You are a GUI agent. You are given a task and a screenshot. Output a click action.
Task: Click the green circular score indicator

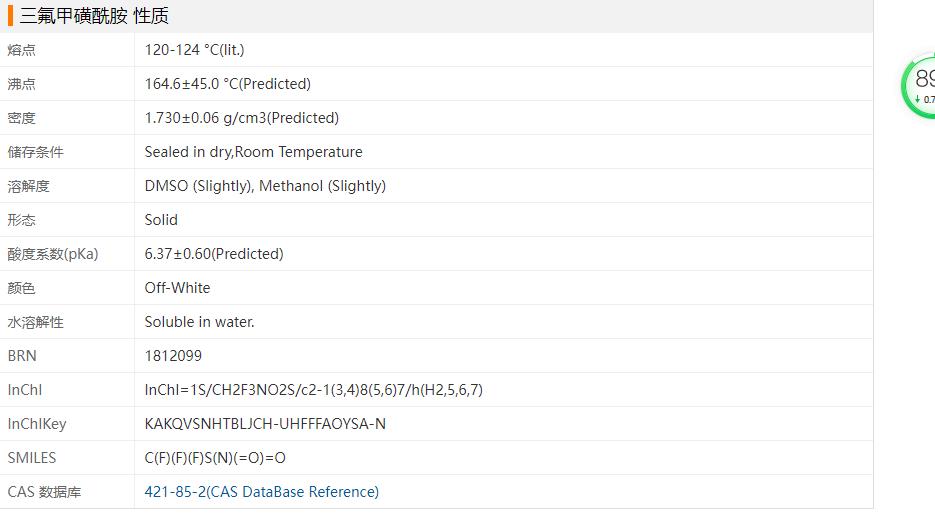point(920,86)
